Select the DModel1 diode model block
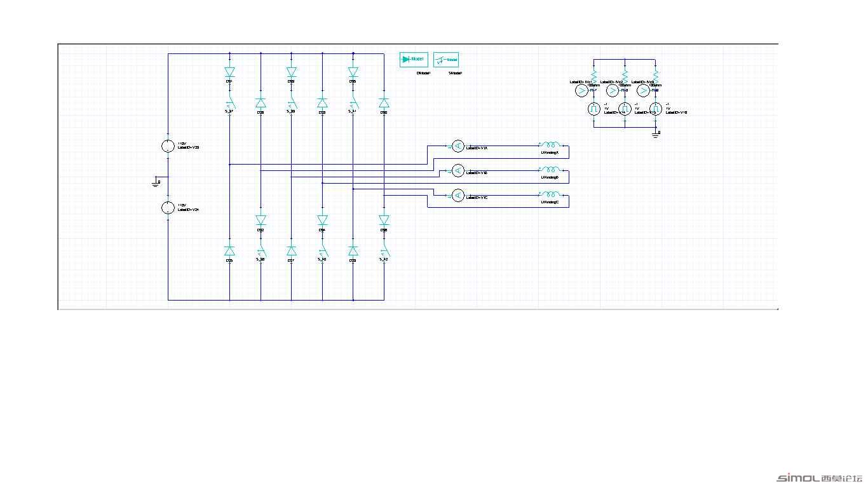Image resolution: width=868 pixels, height=488 pixels. click(x=414, y=59)
